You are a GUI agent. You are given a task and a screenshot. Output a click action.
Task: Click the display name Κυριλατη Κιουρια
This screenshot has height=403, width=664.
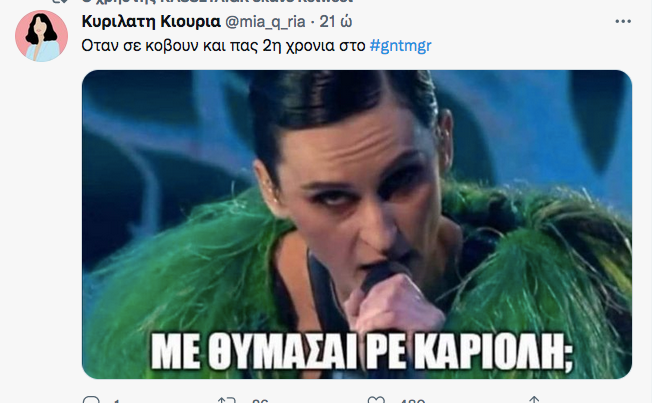(151, 21)
